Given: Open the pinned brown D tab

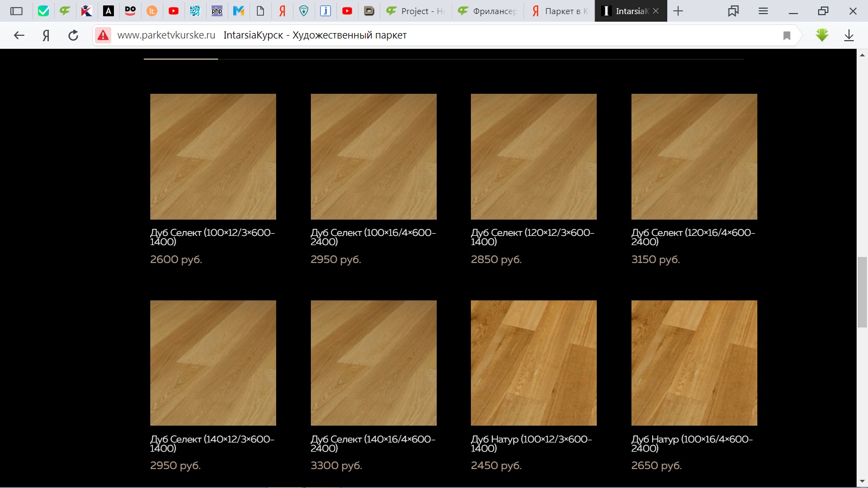Looking at the screenshot, I should point(369,11).
